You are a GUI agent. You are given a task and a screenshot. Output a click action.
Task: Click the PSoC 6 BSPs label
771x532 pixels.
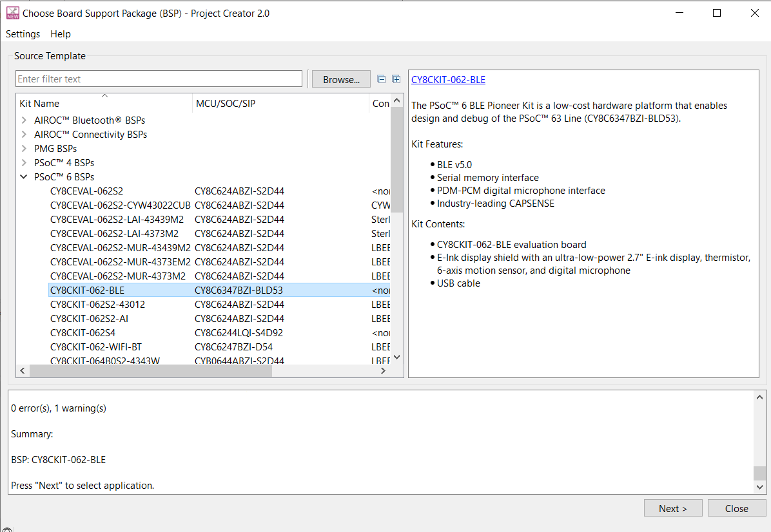(64, 177)
